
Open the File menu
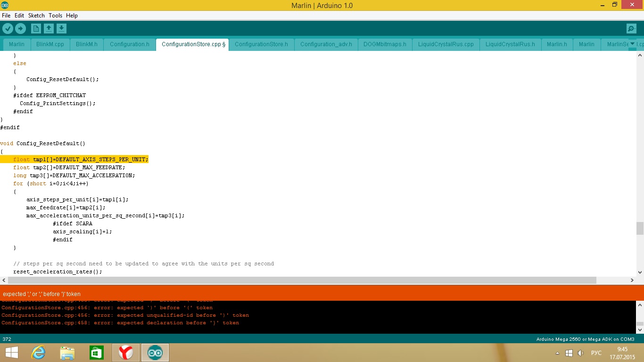pos(6,16)
